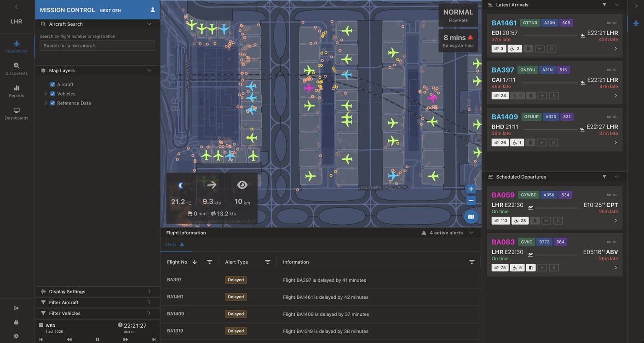Sort Flight No. column with arrow
Screen dimensions: 644x343
point(195,262)
